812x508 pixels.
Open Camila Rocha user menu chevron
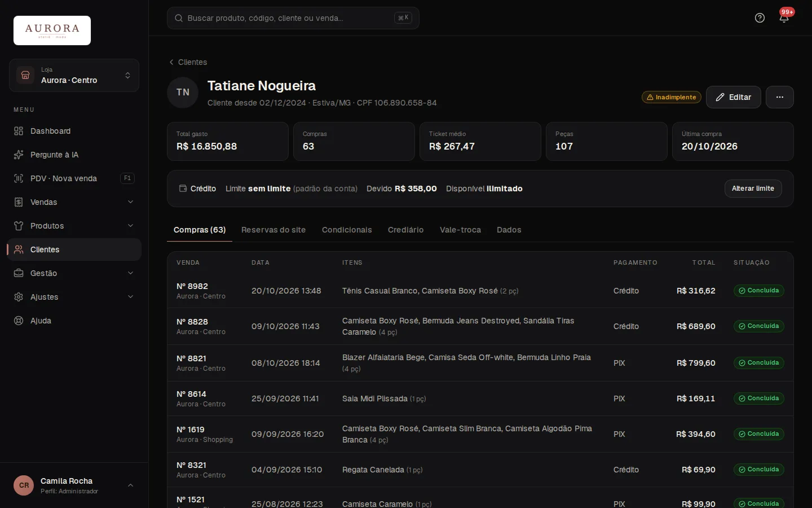point(130,485)
